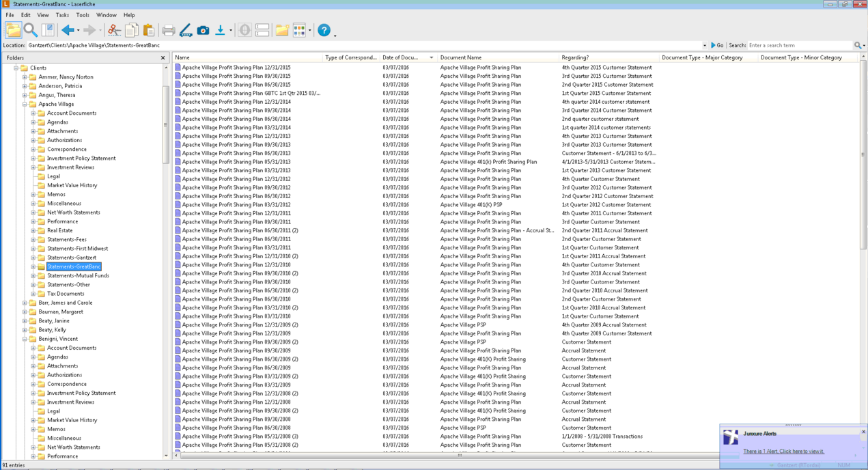The height and width of the screenshot is (470, 868).
Task: Open the alert link in Juncure Alerts
Action: click(x=783, y=452)
